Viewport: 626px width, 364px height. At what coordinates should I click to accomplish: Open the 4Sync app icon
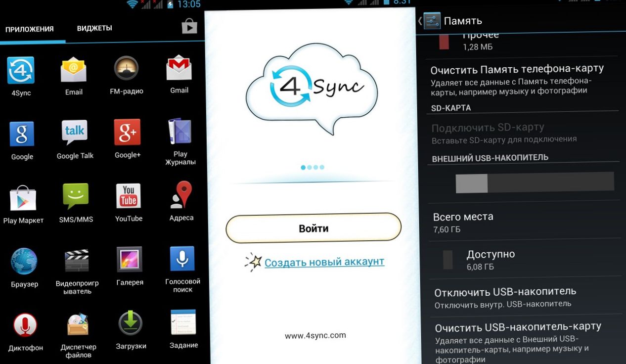click(x=21, y=71)
